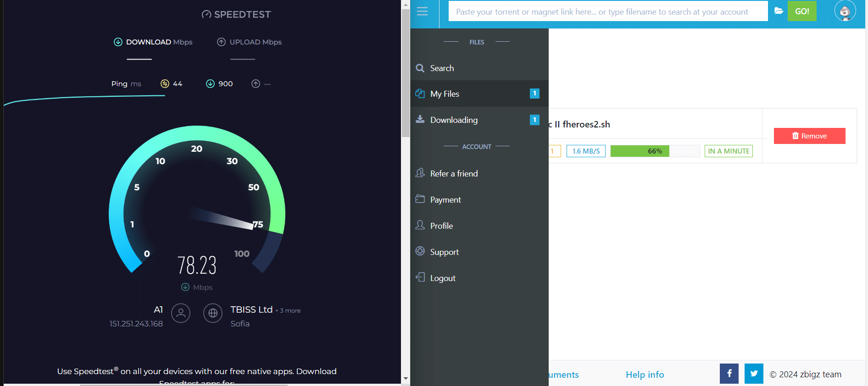Click the Speedtest page scroll down arrow

(406, 379)
